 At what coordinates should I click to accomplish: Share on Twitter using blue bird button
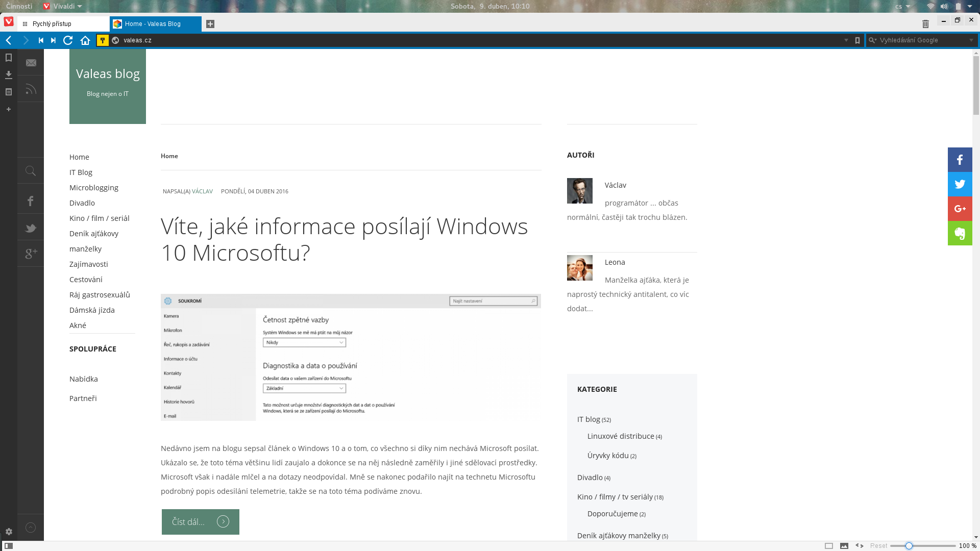(x=960, y=184)
